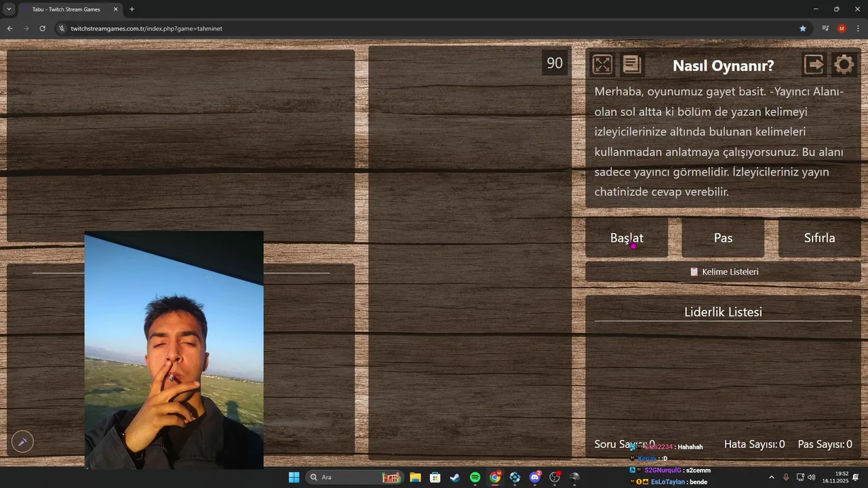Open Chrome media control icon
The width and height of the screenshot is (868, 488).
825,28
